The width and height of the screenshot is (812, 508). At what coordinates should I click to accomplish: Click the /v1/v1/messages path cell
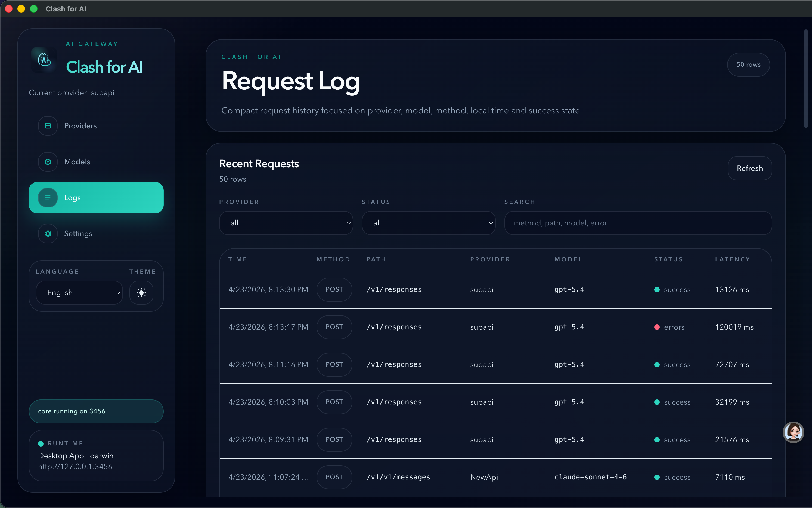398,477
